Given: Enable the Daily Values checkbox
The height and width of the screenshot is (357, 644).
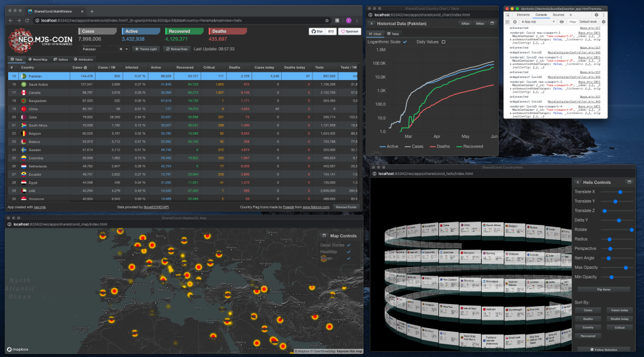Looking at the screenshot, I should (443, 42).
